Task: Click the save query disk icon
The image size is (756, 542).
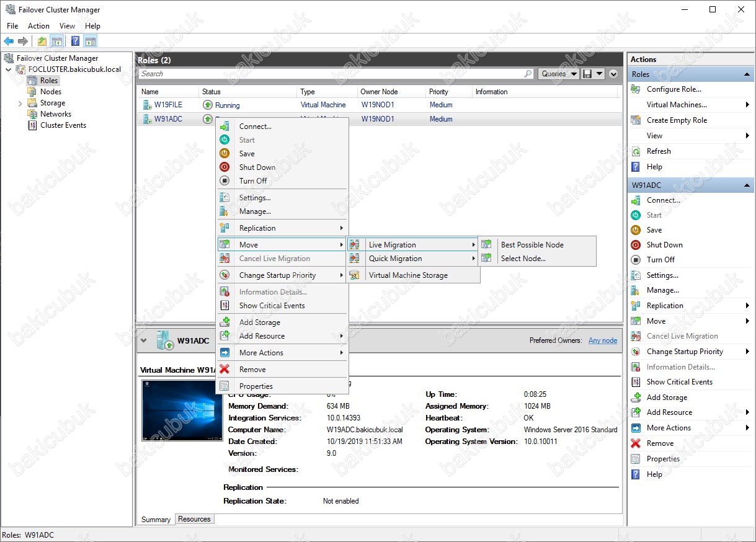Action: pos(588,74)
